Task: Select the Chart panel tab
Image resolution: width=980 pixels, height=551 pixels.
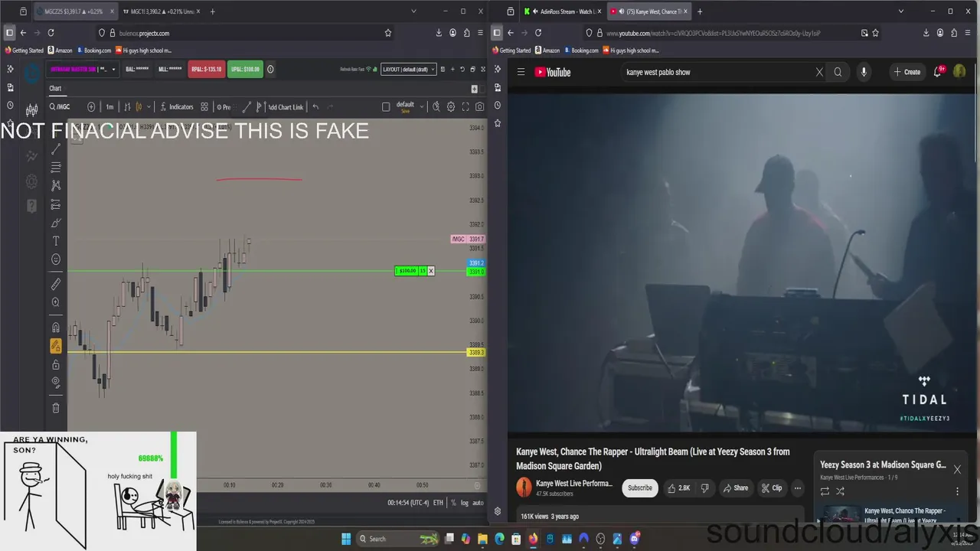Action: click(55, 89)
